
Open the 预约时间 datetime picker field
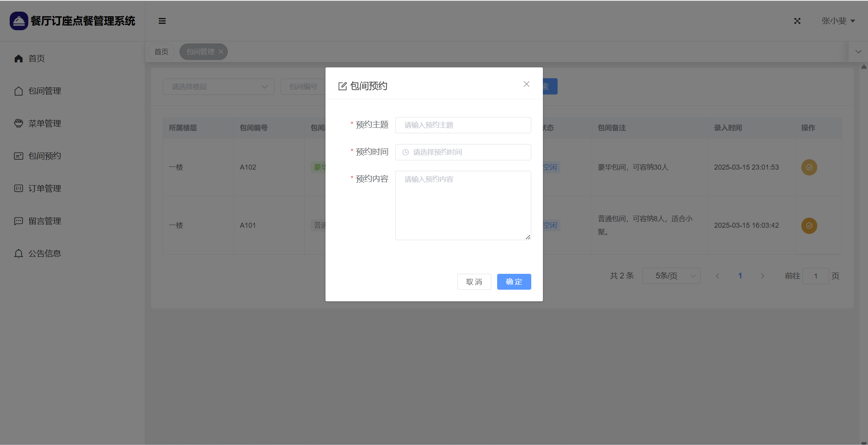(463, 152)
